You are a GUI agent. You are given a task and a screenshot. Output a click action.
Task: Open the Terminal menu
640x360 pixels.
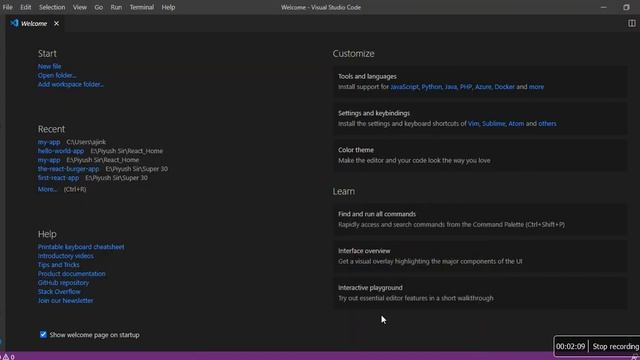click(142, 7)
